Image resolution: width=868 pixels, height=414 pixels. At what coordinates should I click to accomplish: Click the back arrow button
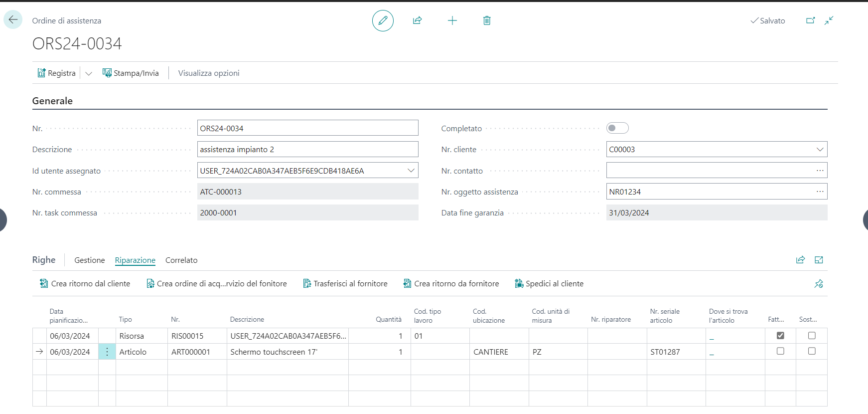coord(13,20)
